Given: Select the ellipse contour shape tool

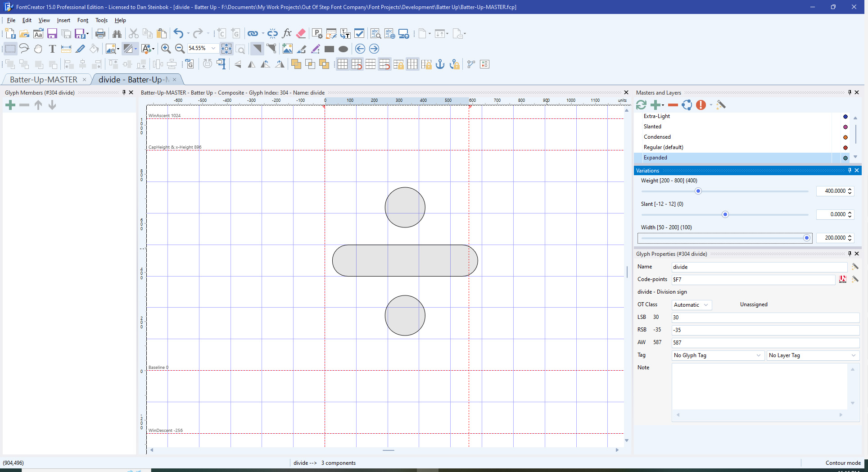Looking at the screenshot, I should [343, 49].
